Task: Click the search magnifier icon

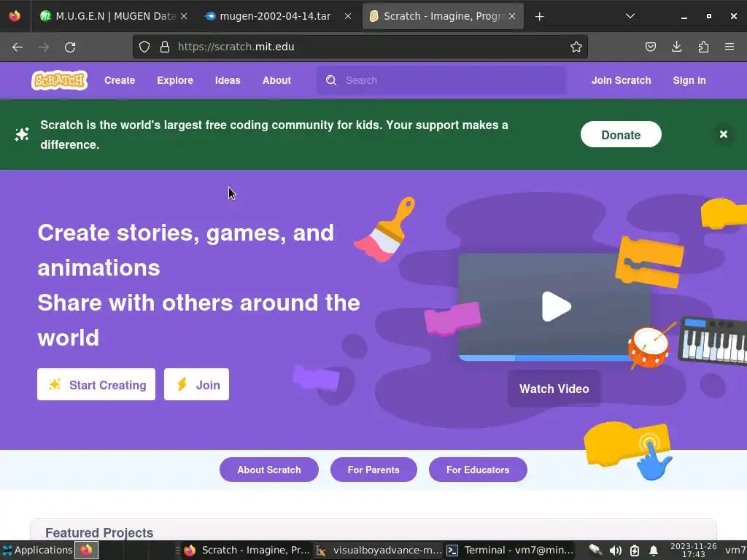Action: 331,80
